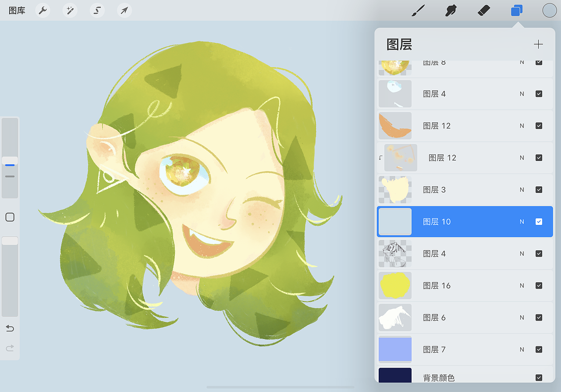Toggle the 背景颜色 visibility checkbox
The height and width of the screenshot is (392, 561).
coord(539,378)
